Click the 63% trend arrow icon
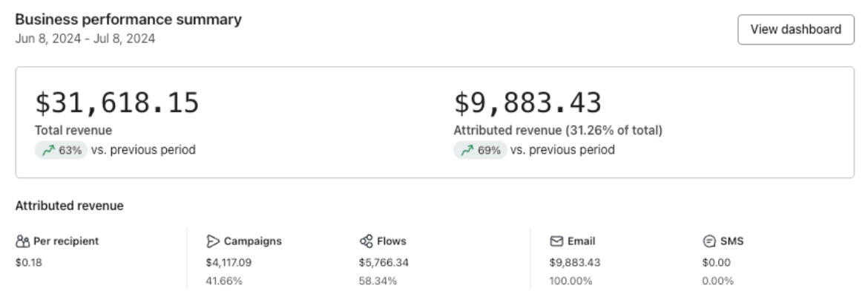Viewport: 868px width, 303px height. tap(49, 151)
